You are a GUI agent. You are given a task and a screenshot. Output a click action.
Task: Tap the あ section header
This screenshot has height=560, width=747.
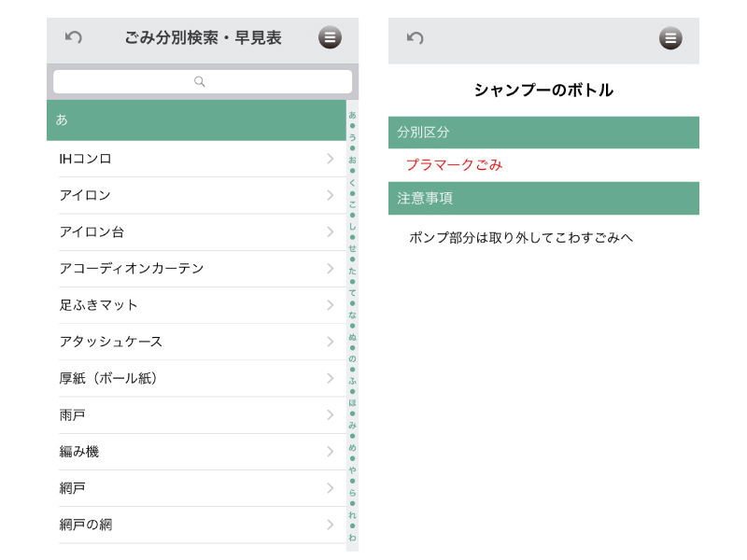(196, 120)
